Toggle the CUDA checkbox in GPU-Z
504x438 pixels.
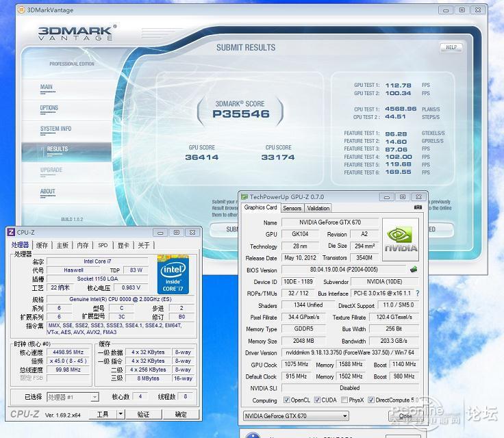317,400
